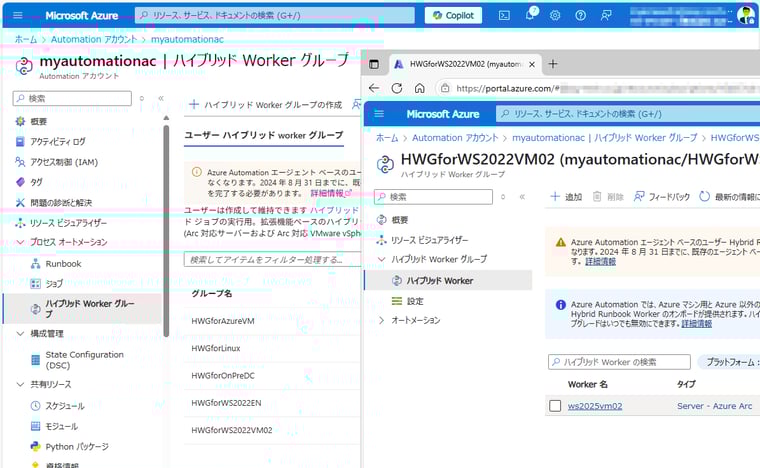Open the HWGforOnPreDC group
Image resolution: width=760 pixels, height=468 pixels.
(222, 375)
